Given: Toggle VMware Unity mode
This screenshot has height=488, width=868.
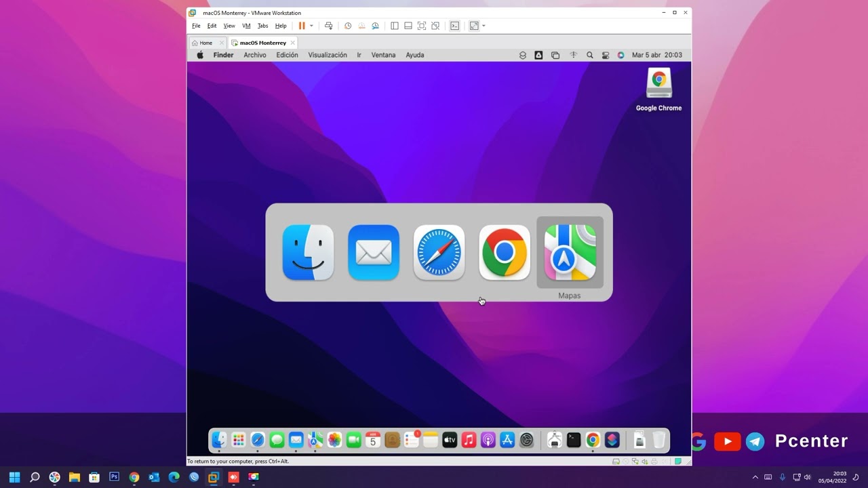Looking at the screenshot, I should (x=435, y=26).
